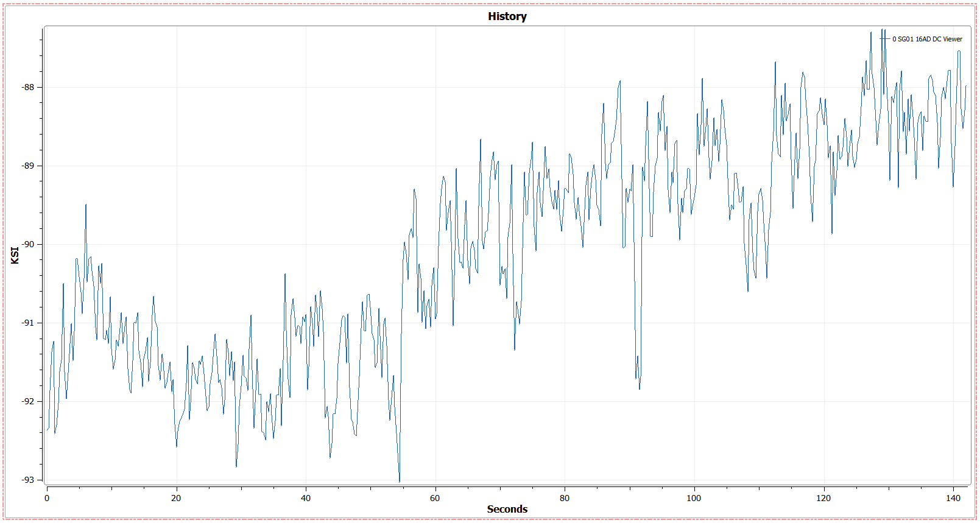Click the -93 y-axis tick label
Image resolution: width=980 pixels, height=523 pixels.
point(28,480)
